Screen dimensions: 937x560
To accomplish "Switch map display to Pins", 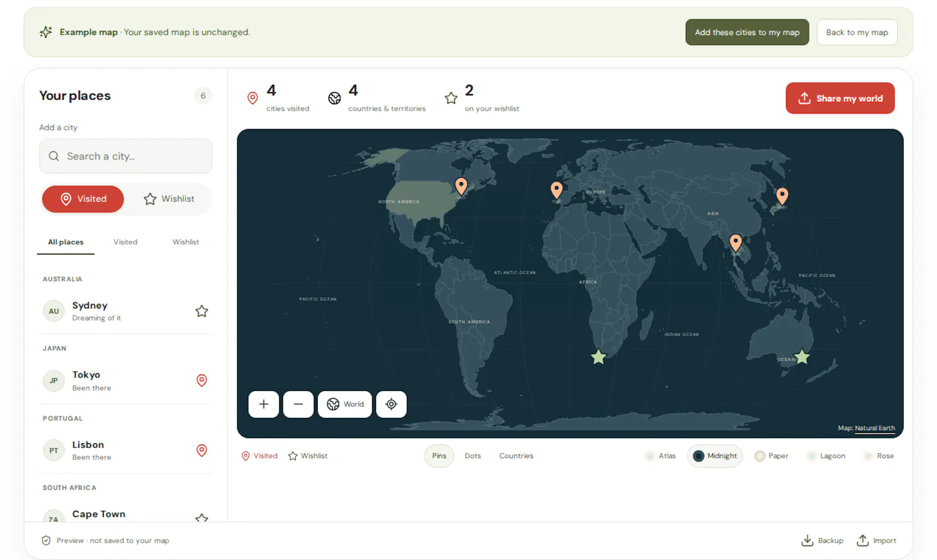I will 439,456.
